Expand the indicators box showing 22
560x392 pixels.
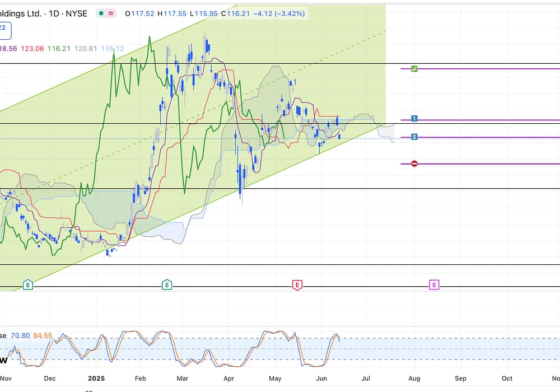point(4,27)
